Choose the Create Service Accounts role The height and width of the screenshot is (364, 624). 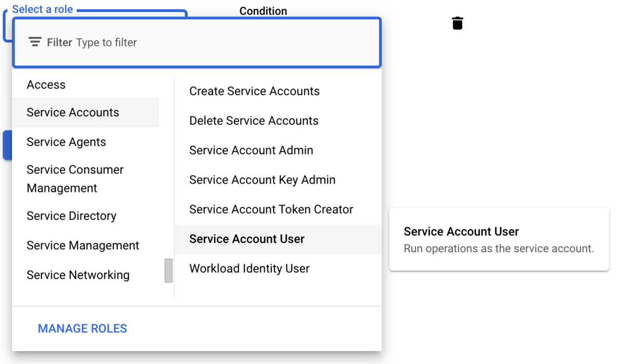[x=254, y=91]
